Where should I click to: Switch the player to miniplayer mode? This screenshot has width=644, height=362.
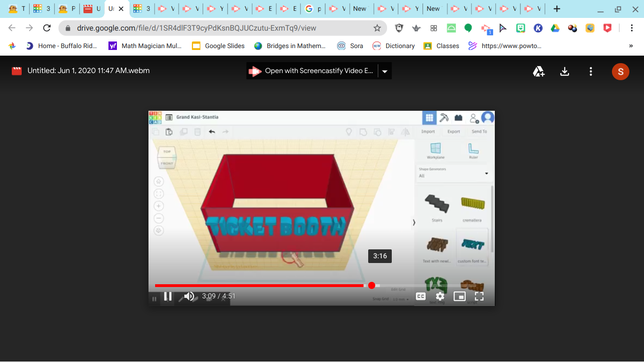click(x=459, y=296)
